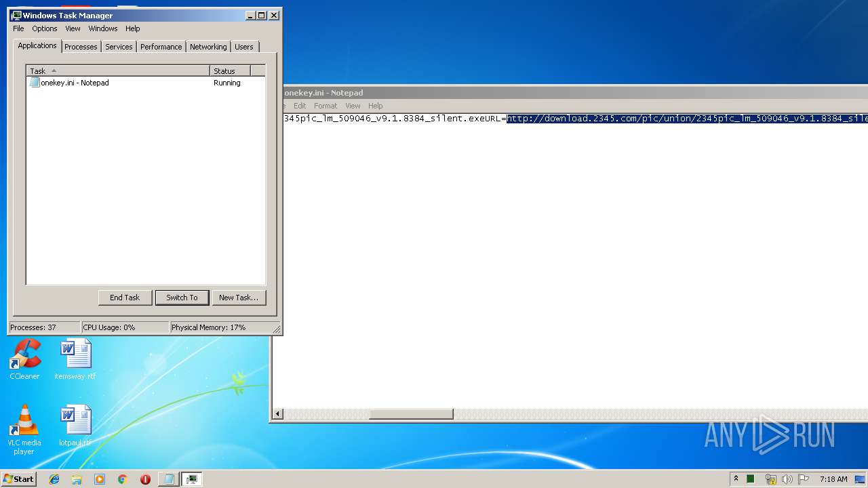Open Notepad's Help menu

click(376, 106)
